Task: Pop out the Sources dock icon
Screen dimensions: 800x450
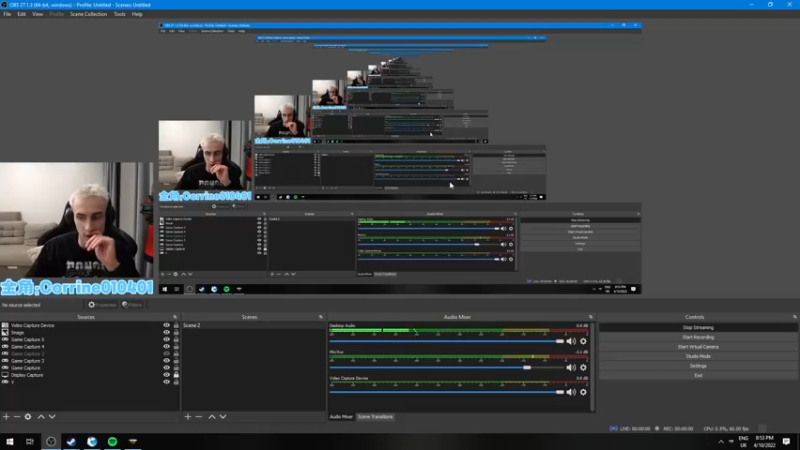Action: (x=174, y=317)
